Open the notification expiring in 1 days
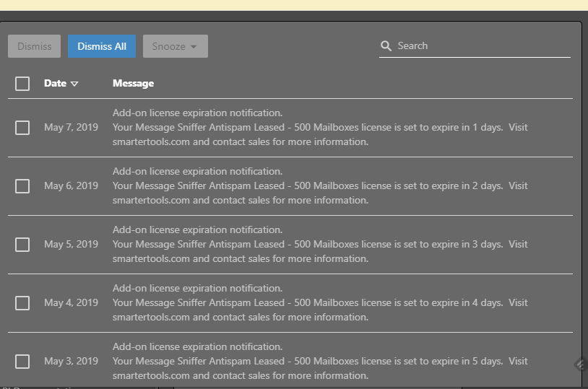This screenshot has width=588, height=389. click(319, 128)
